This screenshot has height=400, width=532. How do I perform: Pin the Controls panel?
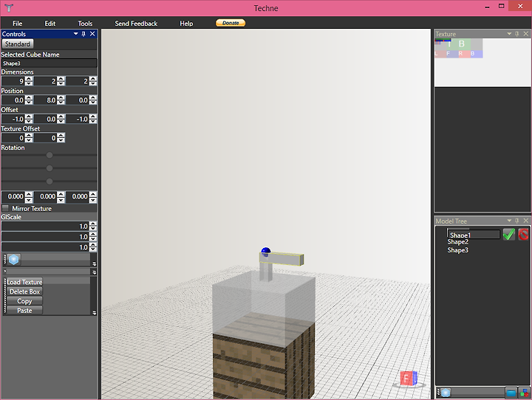[x=83, y=34]
